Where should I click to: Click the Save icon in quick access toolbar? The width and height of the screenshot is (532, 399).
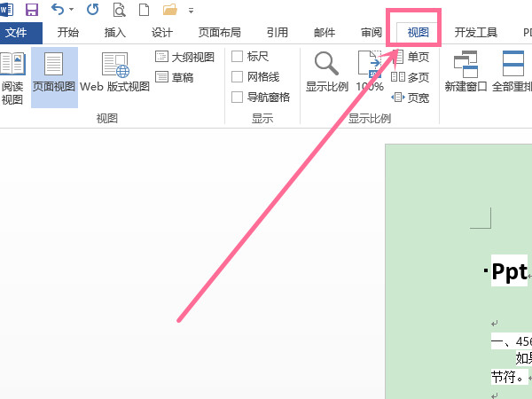(32, 10)
